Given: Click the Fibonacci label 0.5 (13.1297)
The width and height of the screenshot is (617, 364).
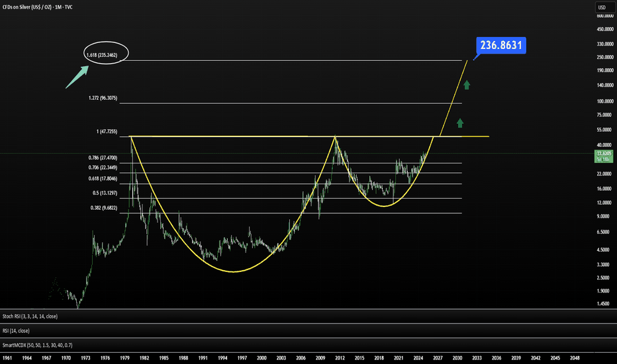Looking at the screenshot, I should click(x=105, y=193).
